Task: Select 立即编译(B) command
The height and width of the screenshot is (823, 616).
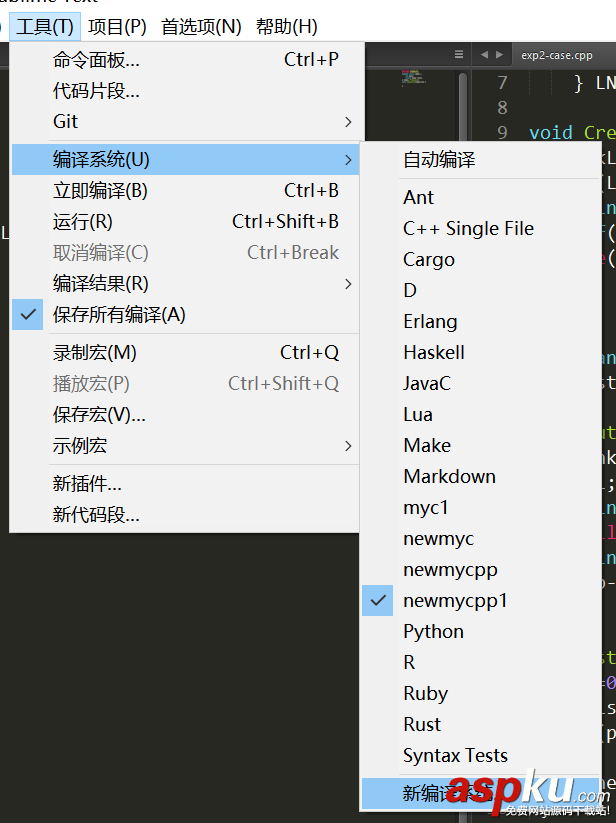Action: point(185,191)
